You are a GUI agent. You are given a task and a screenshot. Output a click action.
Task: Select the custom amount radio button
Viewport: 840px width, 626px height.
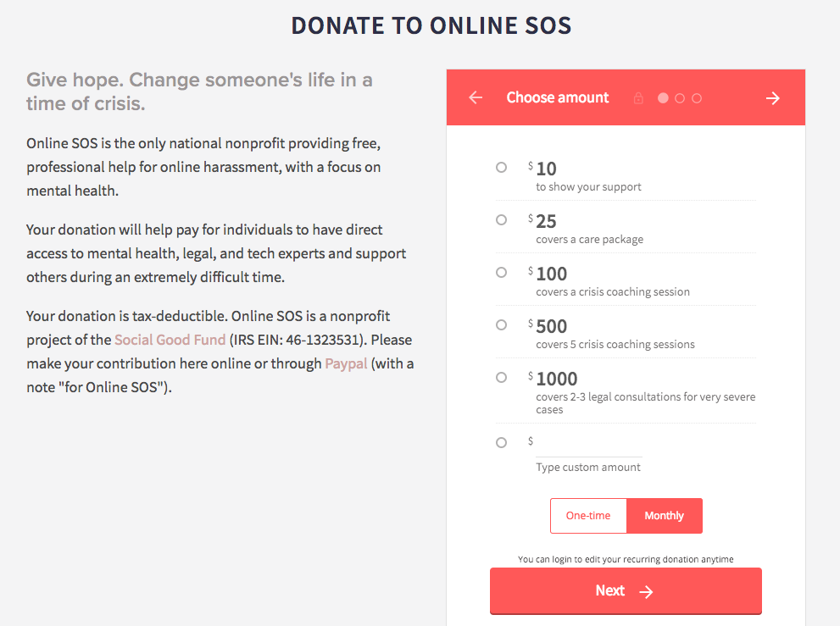pyautogui.click(x=501, y=441)
